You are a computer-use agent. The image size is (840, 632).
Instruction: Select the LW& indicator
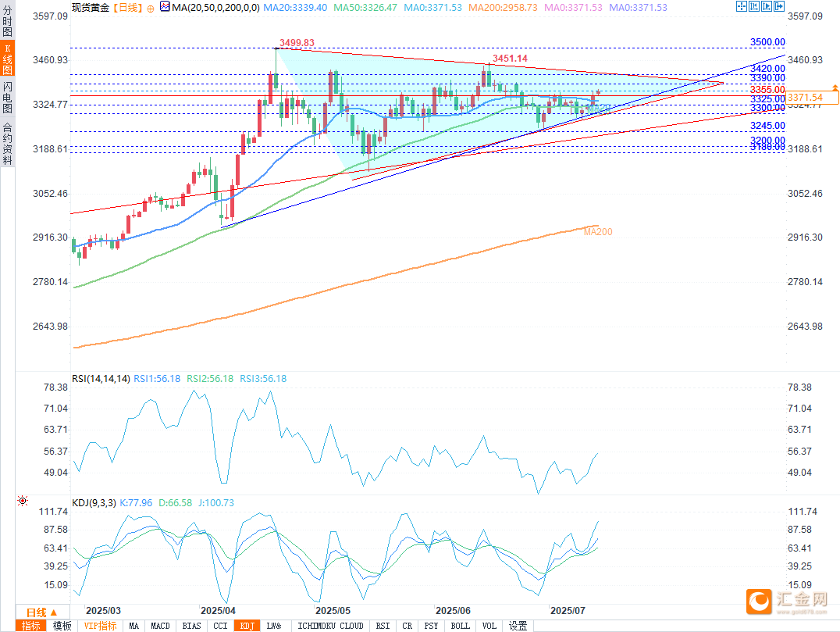tap(274, 626)
